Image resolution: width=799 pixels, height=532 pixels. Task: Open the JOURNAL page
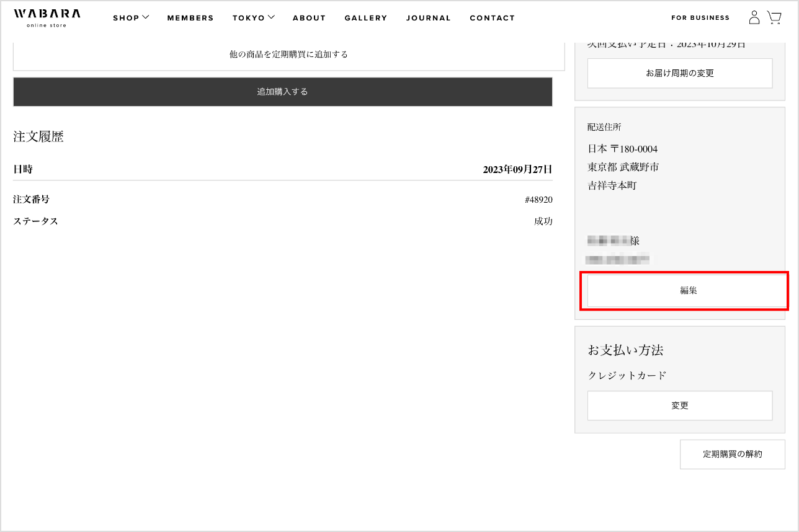point(428,18)
